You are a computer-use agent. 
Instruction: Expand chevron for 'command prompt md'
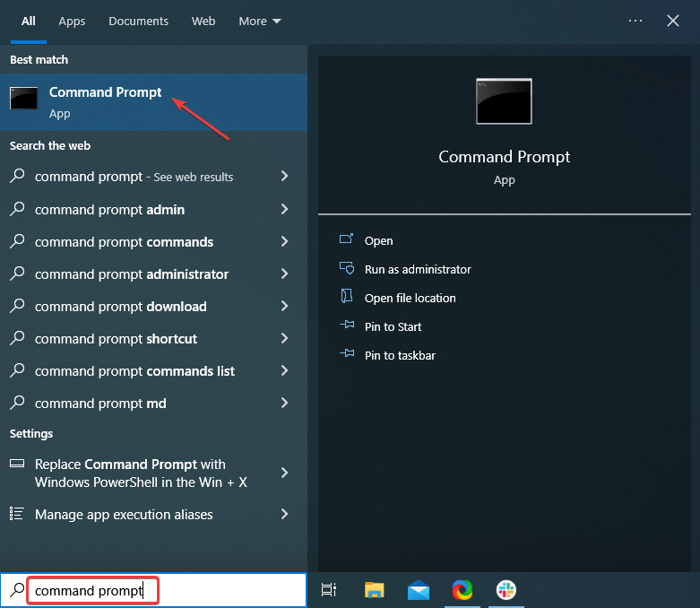285,403
